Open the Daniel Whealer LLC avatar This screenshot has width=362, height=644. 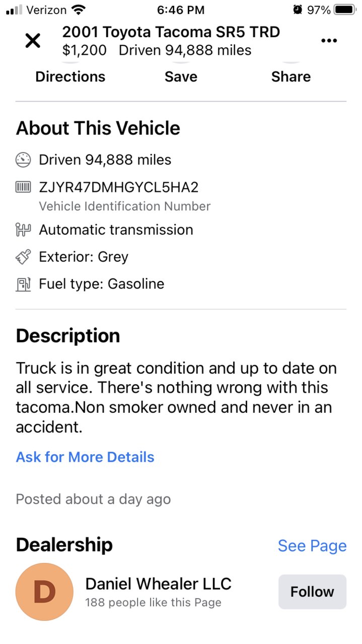[x=45, y=592]
